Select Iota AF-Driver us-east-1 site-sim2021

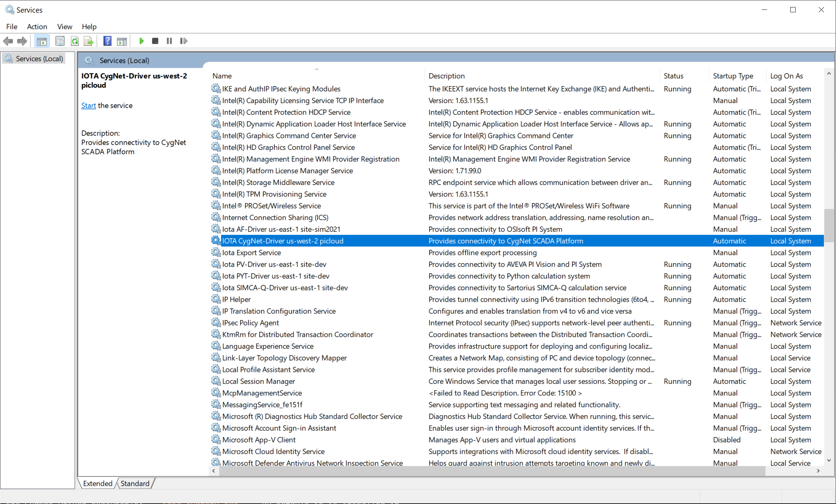click(517, 229)
